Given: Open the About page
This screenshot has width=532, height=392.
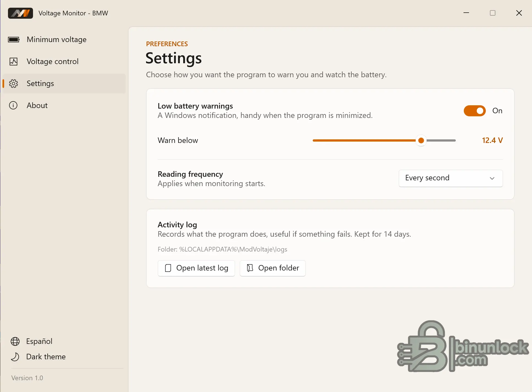Looking at the screenshot, I should [64, 105].
